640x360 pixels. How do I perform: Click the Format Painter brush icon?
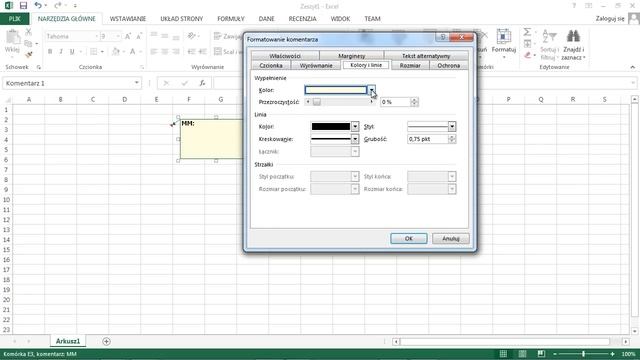tap(28, 54)
